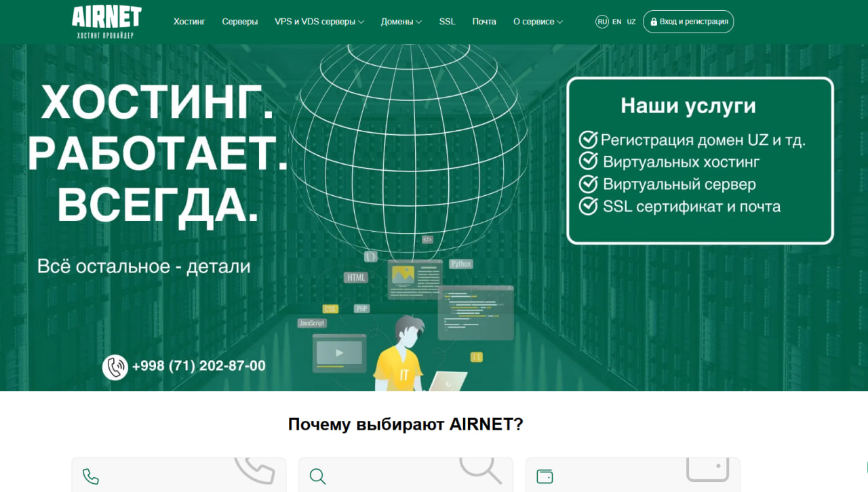Open the 'Хостинг' menu item
Screen dimensions: 868x492
click(x=189, y=21)
